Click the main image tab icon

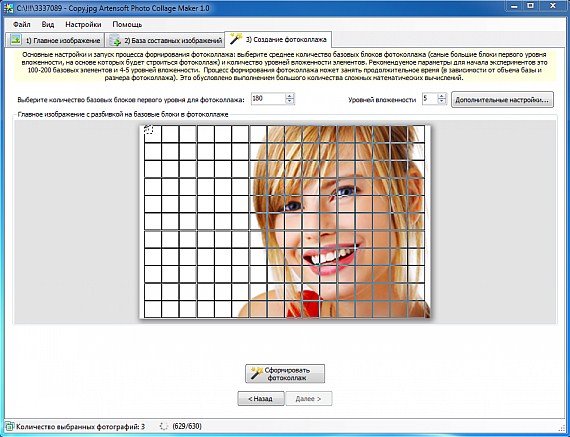(x=16, y=39)
